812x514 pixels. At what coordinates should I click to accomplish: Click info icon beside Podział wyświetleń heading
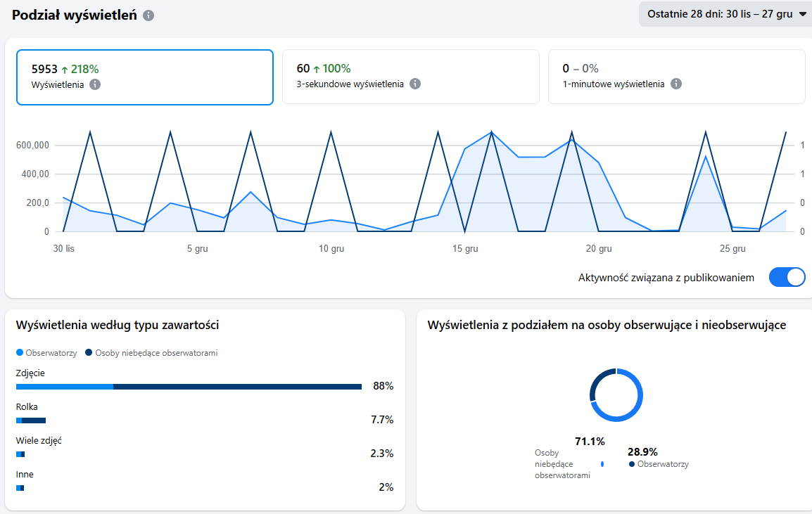[x=148, y=15]
